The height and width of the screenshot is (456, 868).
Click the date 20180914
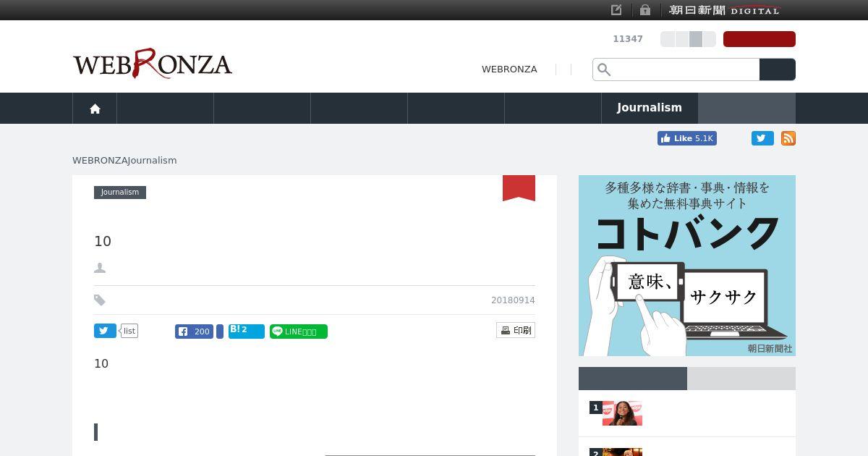tap(513, 300)
